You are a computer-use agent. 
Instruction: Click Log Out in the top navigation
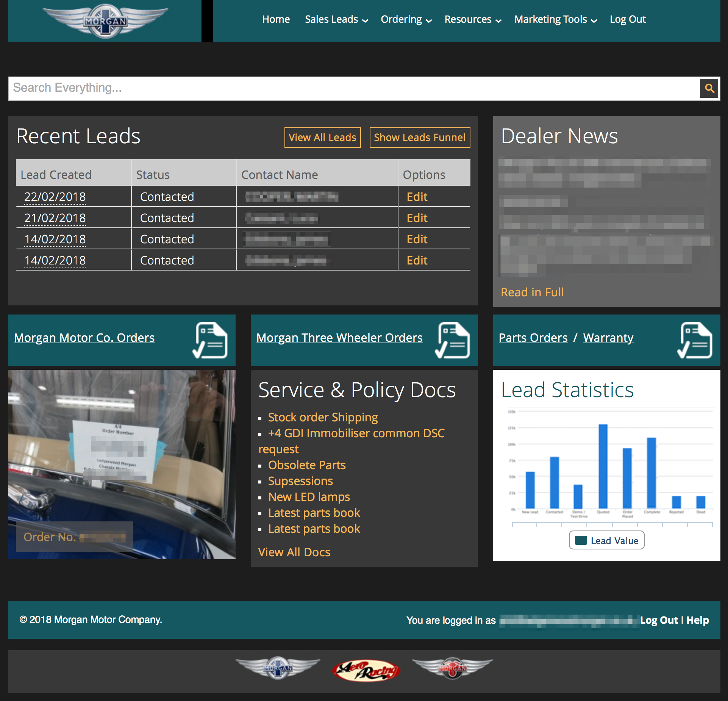coord(628,19)
